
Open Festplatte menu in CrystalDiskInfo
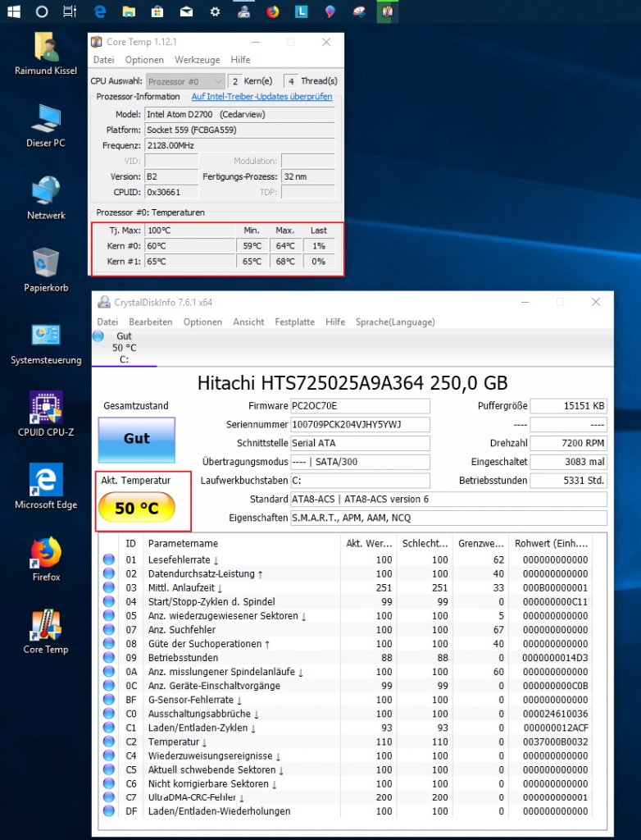294,322
